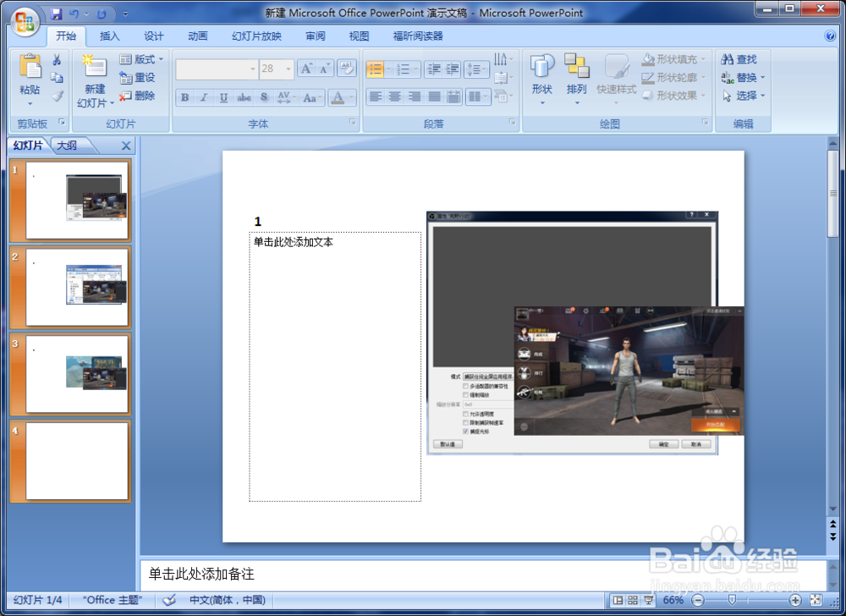The width and height of the screenshot is (846, 616).
Task: Toggle strikethrough text
Action: [x=244, y=97]
